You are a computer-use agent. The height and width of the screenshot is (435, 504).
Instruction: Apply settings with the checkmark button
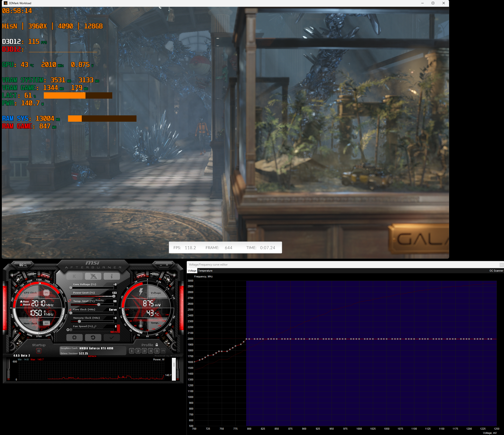point(112,337)
